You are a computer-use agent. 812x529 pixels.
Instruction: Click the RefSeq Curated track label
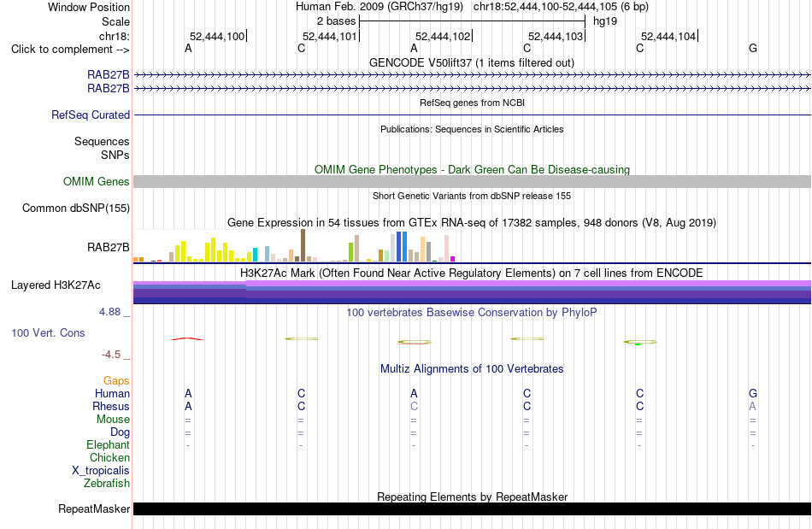[x=91, y=115]
